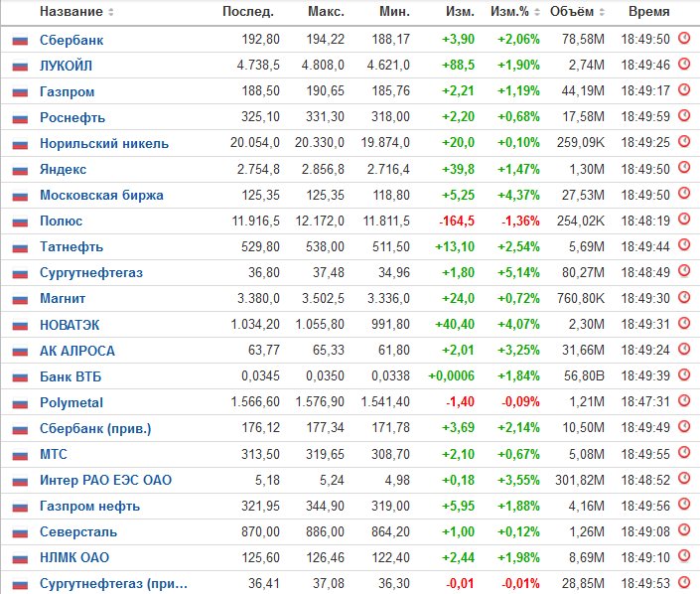
Task: Click the clock icon in ЛУКОЙЛ row
Action: pyautogui.click(x=684, y=64)
